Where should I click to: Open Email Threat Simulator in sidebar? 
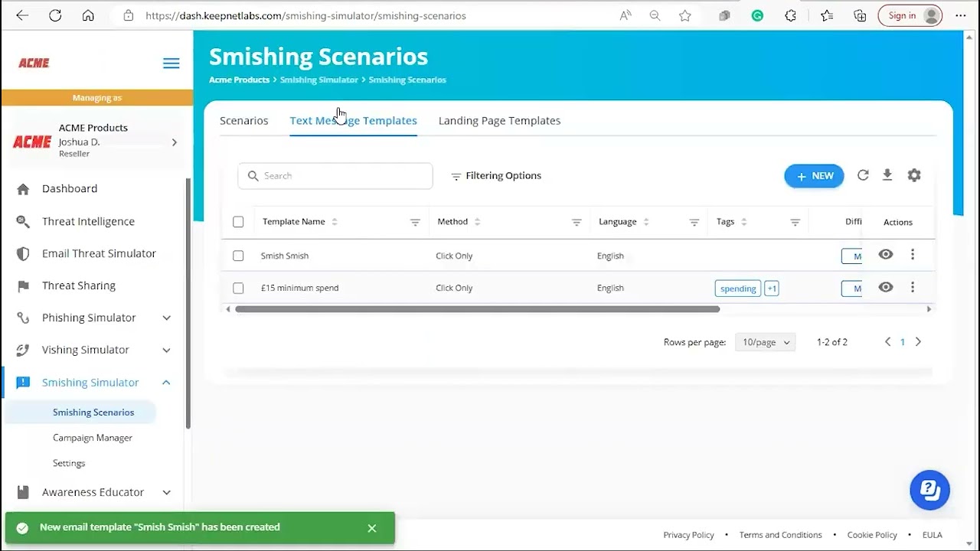[99, 253]
